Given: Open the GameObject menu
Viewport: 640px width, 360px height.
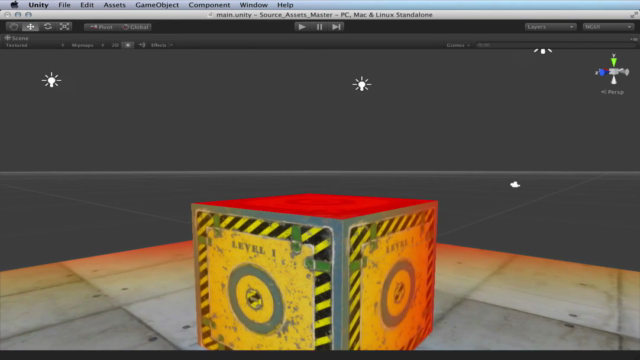Looking at the screenshot, I should click(157, 5).
